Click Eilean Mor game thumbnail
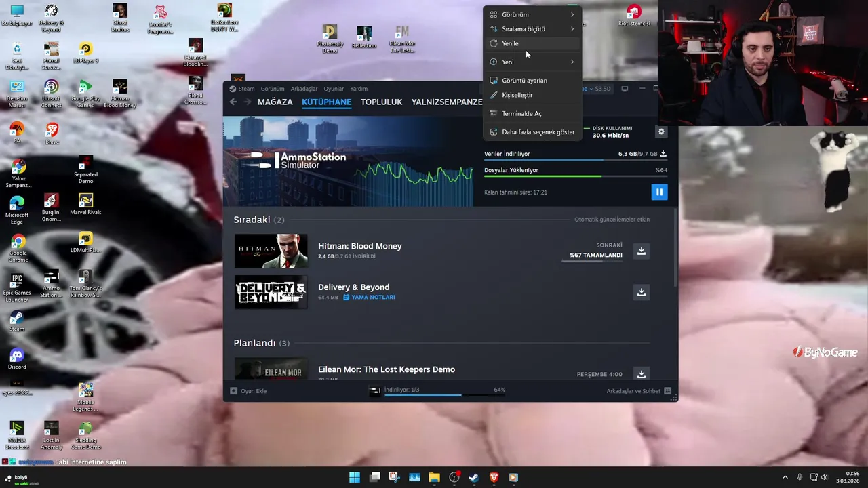The width and height of the screenshot is (868, 488). pyautogui.click(x=271, y=369)
